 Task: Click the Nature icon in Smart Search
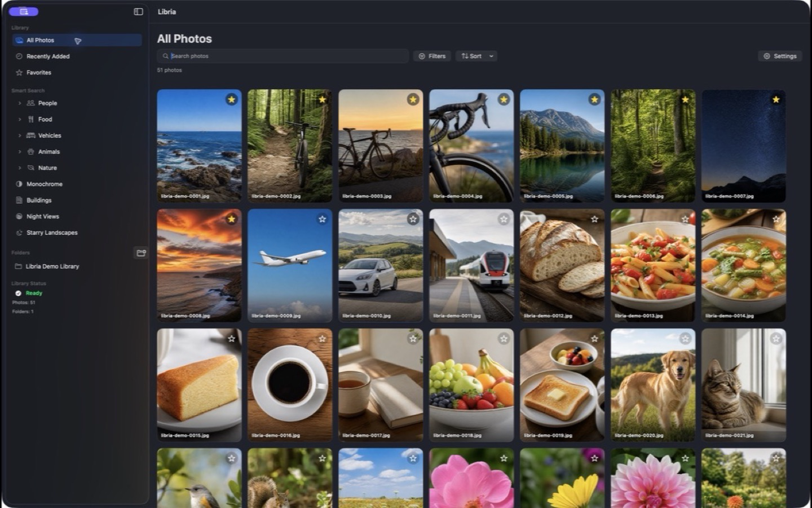click(31, 168)
